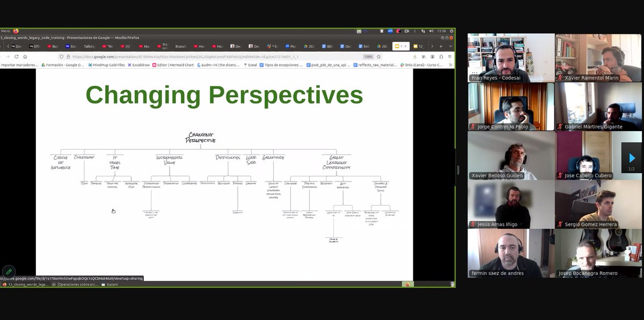
Task: Click the volume speaker icon in system tray
Action: 431,31
